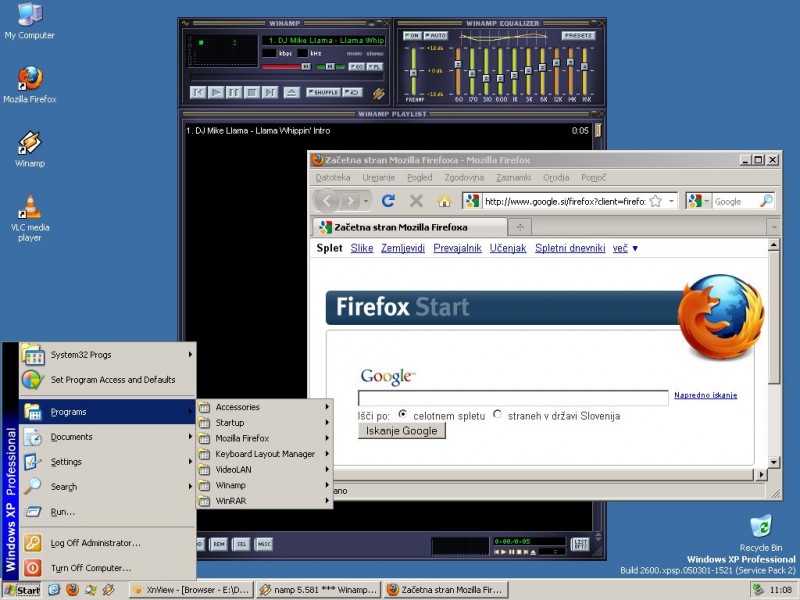Image resolution: width=800 pixels, height=600 pixels.
Task: Select straneh v državi Slovenija radio
Action: pyautogui.click(x=497, y=414)
